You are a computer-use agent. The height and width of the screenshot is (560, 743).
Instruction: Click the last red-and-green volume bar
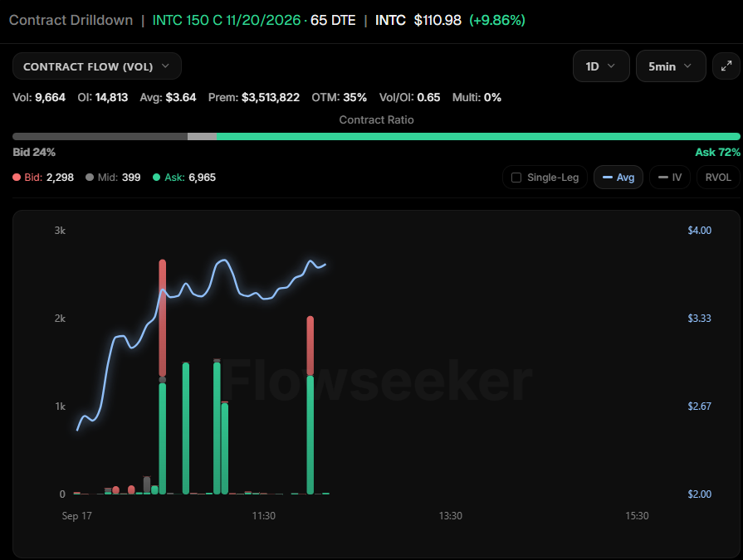point(310,405)
